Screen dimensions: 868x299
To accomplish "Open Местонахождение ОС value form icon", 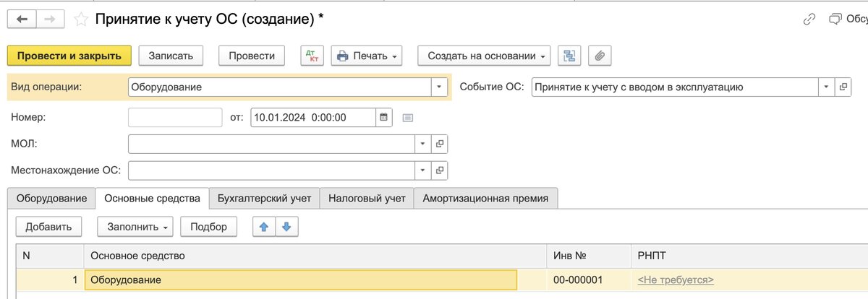I will pyautogui.click(x=439, y=170).
